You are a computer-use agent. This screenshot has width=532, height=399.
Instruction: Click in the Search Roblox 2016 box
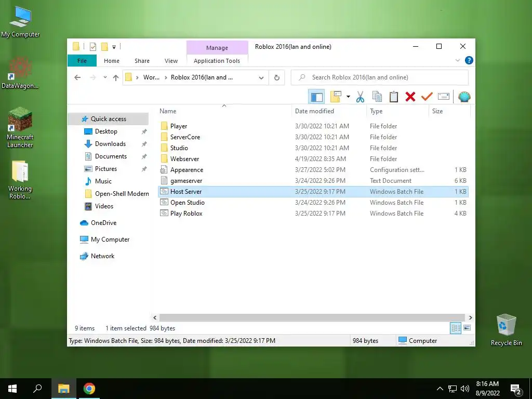pyautogui.click(x=380, y=77)
